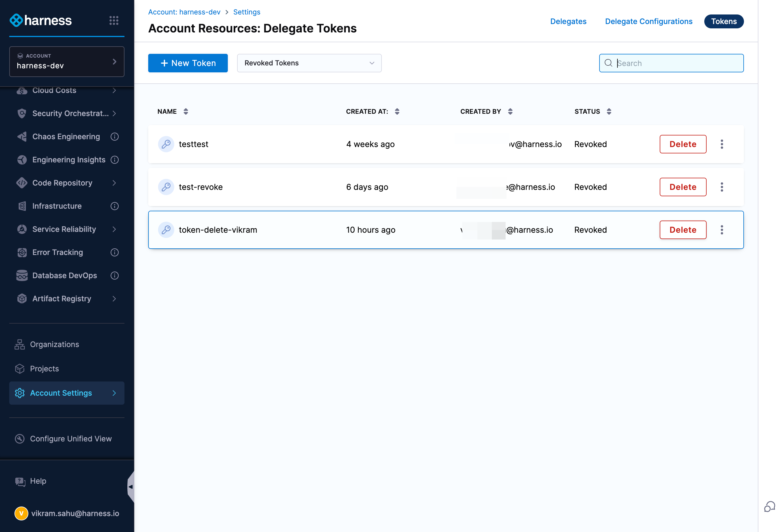Click the New Token button
The width and height of the screenshot is (781, 532).
point(188,63)
